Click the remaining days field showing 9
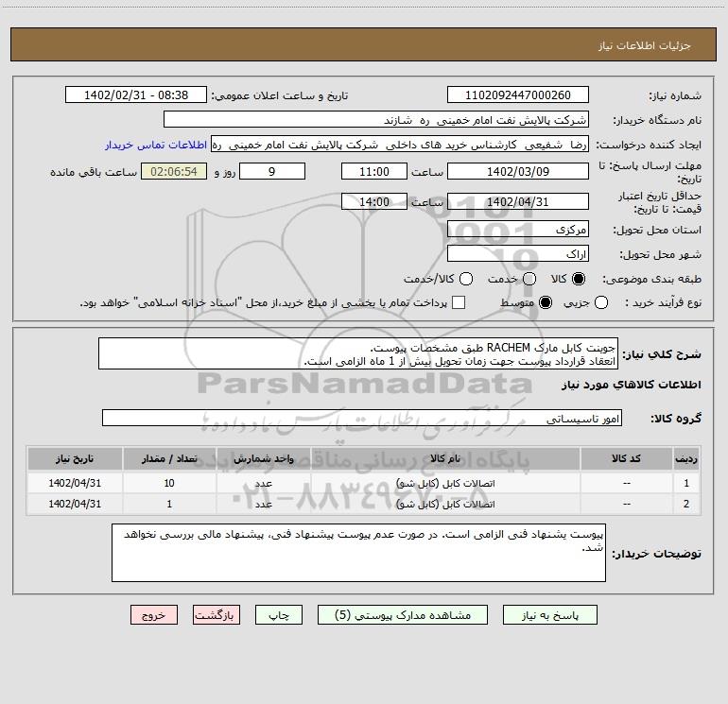 click(272, 172)
